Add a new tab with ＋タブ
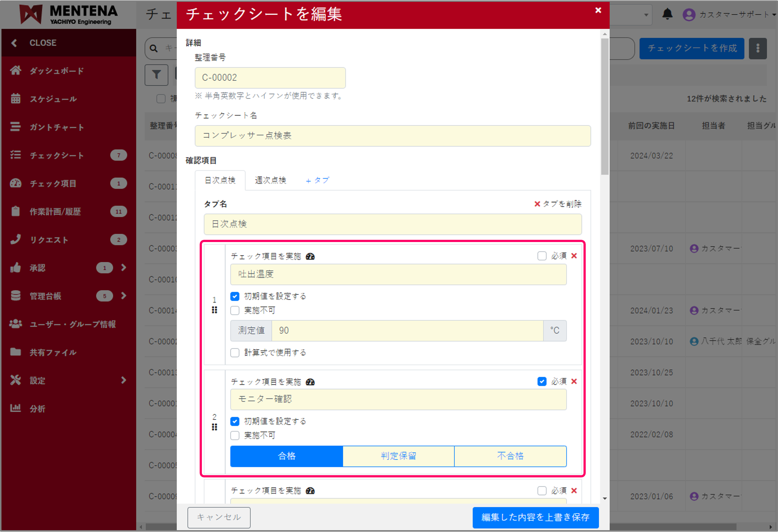 pyautogui.click(x=317, y=180)
